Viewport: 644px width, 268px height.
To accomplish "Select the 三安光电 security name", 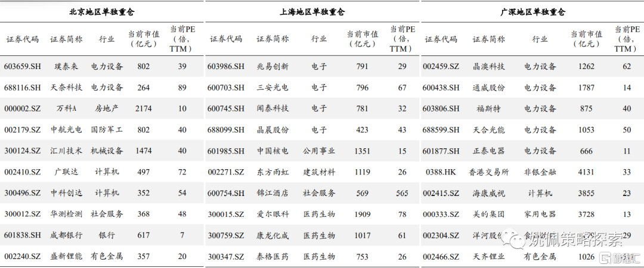I will 273,88.
